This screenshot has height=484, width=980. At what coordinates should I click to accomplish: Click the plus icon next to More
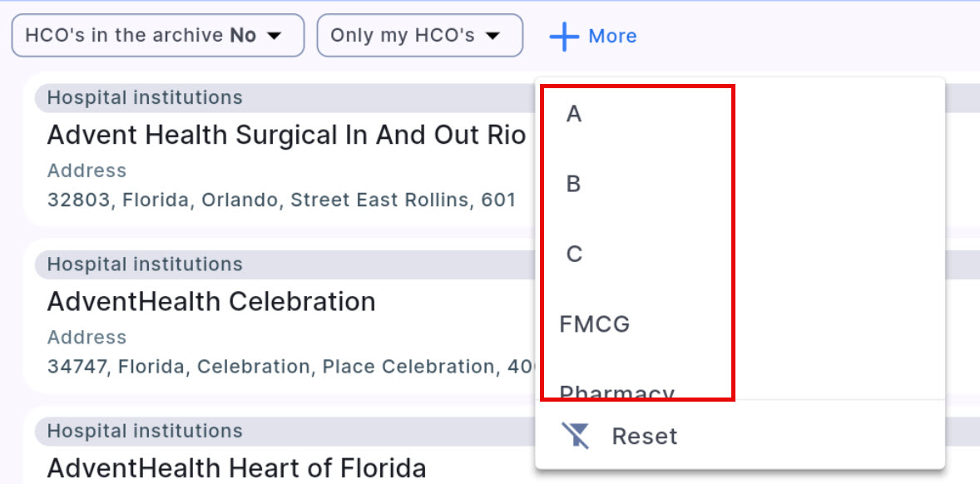click(x=564, y=35)
